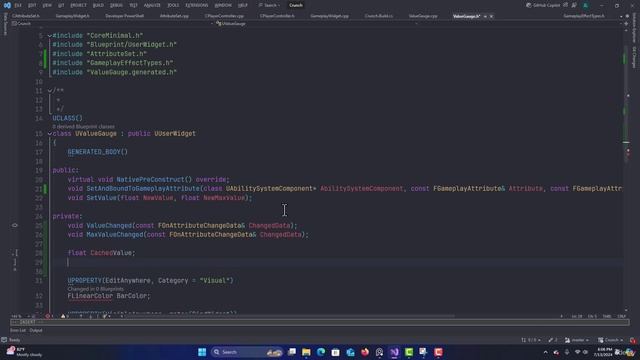Open the Windows Start menu
The height and width of the screenshot is (360, 640).
tap(202, 352)
